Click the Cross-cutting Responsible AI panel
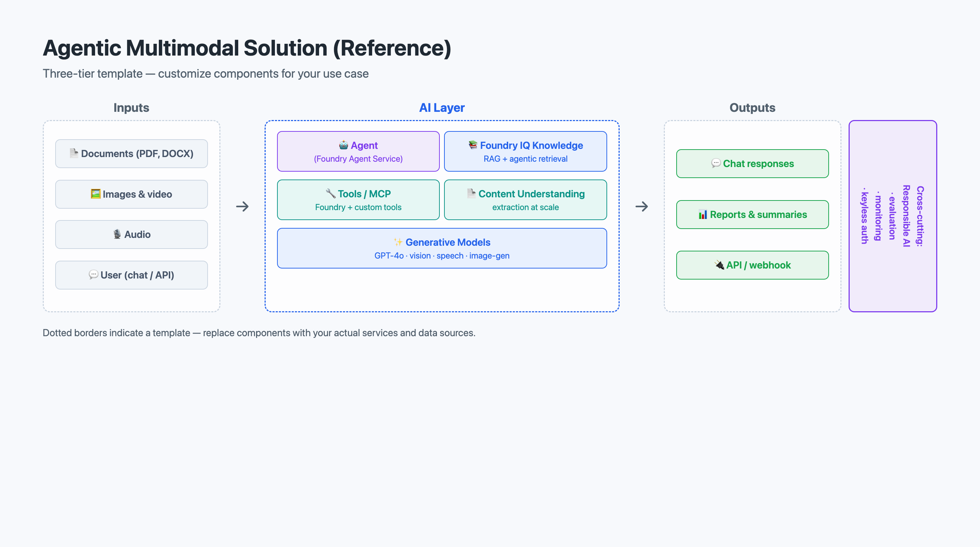980x547 pixels. (893, 216)
